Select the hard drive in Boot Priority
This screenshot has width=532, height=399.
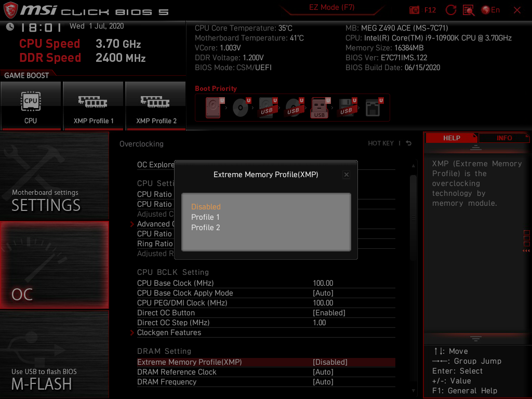[212, 107]
